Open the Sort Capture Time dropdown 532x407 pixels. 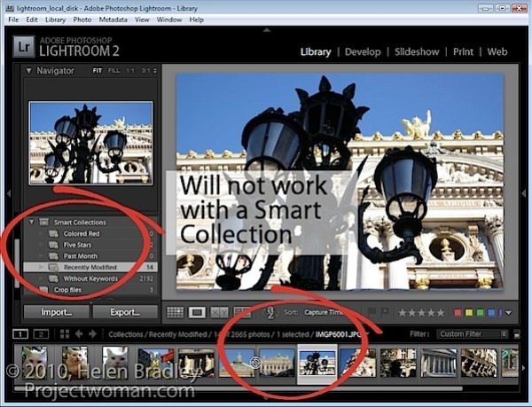coord(324,312)
